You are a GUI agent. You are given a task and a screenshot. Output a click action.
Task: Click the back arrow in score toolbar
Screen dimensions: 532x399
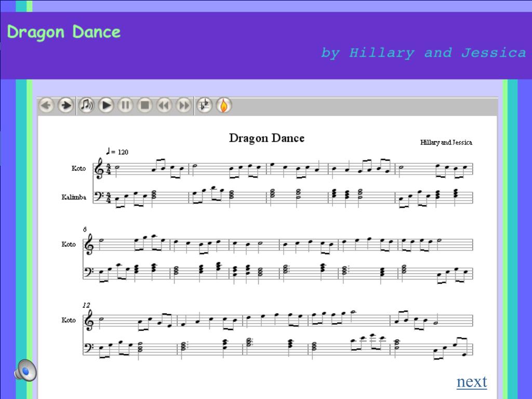[46, 105]
